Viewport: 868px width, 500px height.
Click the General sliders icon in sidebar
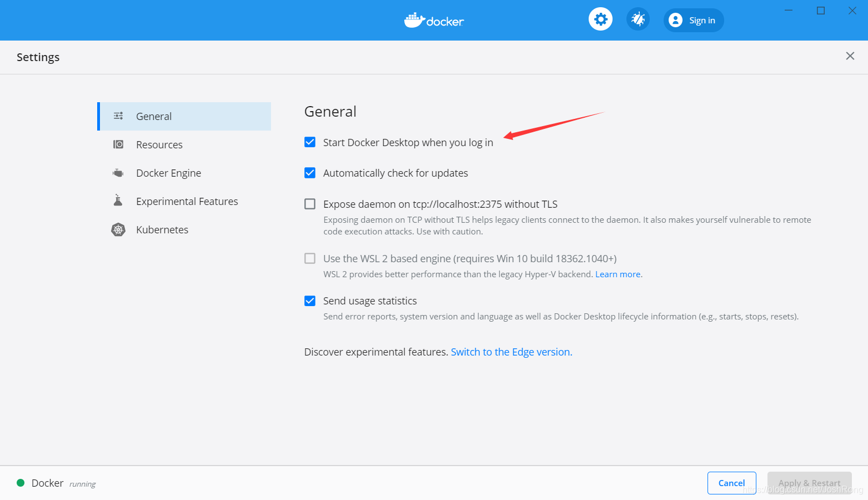coord(118,116)
